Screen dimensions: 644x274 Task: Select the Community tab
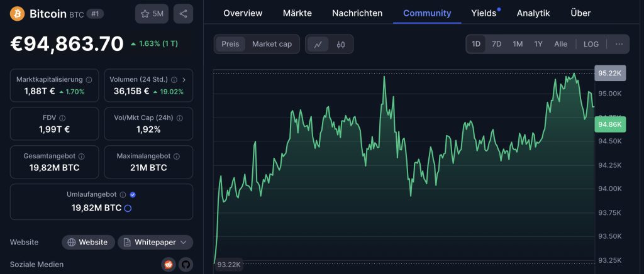[x=427, y=13]
